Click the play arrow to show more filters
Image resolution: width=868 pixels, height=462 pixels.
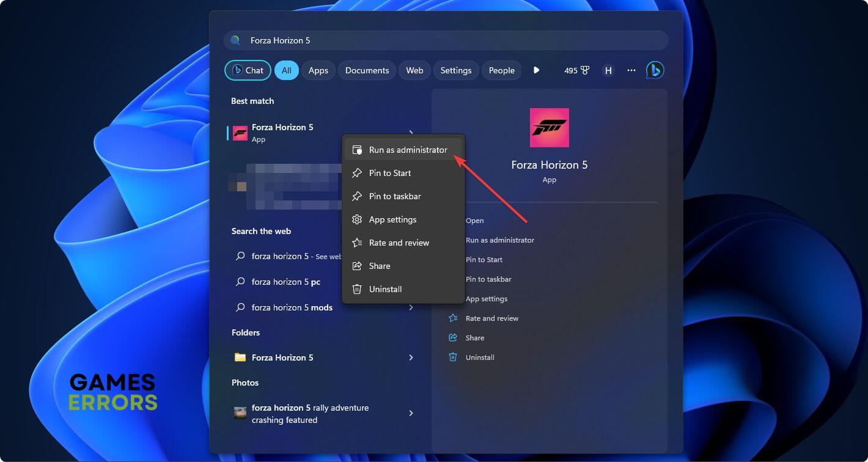point(536,70)
